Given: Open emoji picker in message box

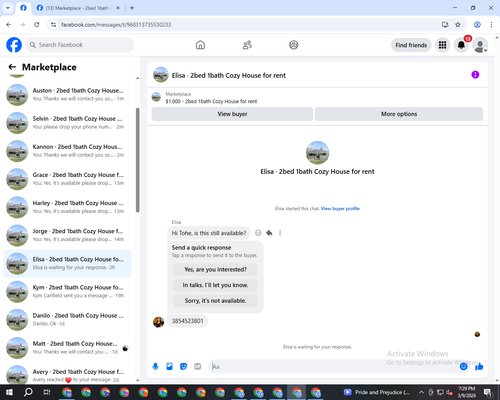Looking at the screenshot, I should [463, 367].
